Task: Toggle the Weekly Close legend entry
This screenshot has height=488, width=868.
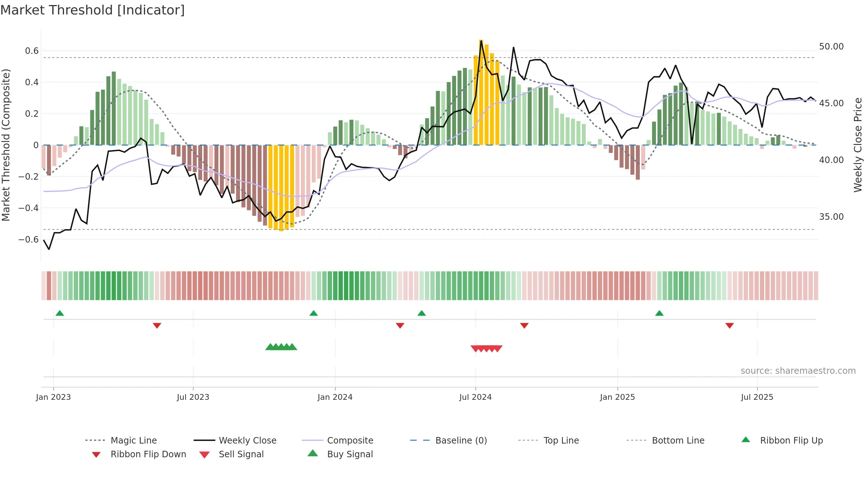Action: coord(235,440)
